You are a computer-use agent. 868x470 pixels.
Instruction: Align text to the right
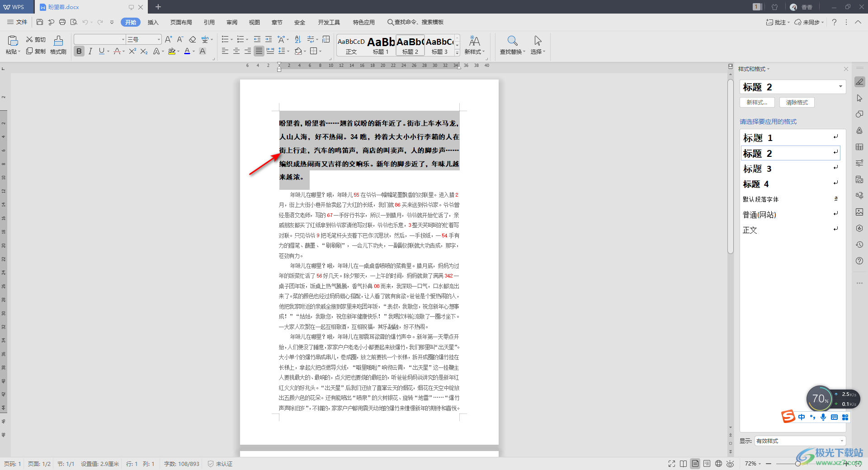coord(248,51)
